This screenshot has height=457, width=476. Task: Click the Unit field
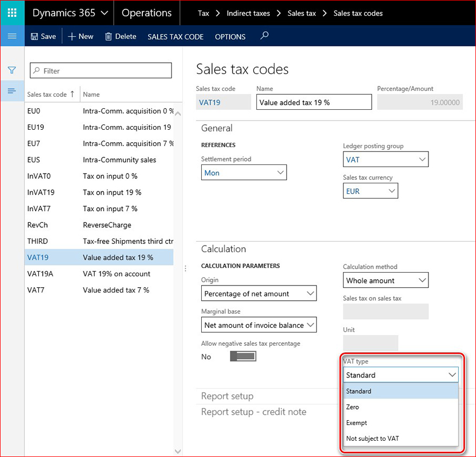pos(371,343)
